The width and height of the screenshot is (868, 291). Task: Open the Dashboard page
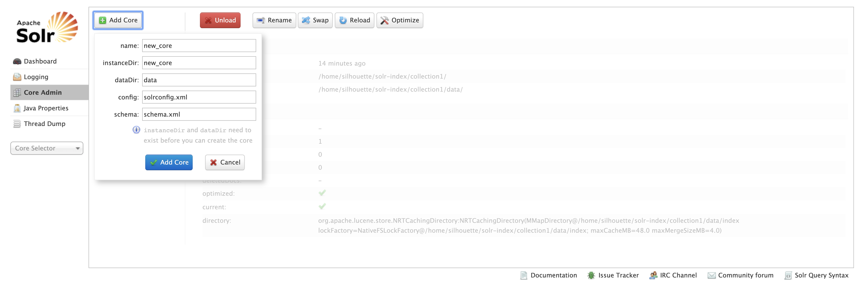(40, 61)
